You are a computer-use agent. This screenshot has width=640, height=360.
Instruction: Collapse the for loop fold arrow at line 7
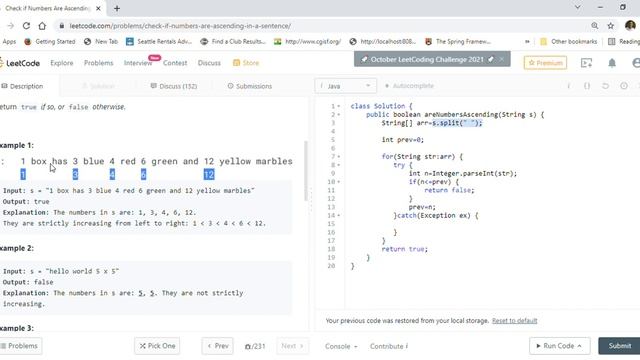pyautogui.click(x=339, y=157)
